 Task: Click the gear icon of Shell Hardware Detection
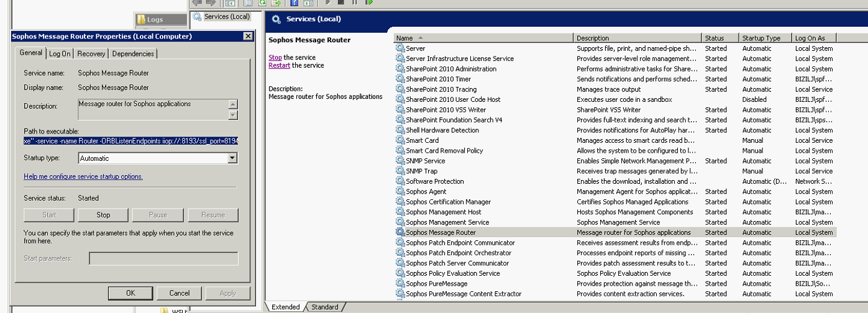pyautogui.click(x=400, y=130)
